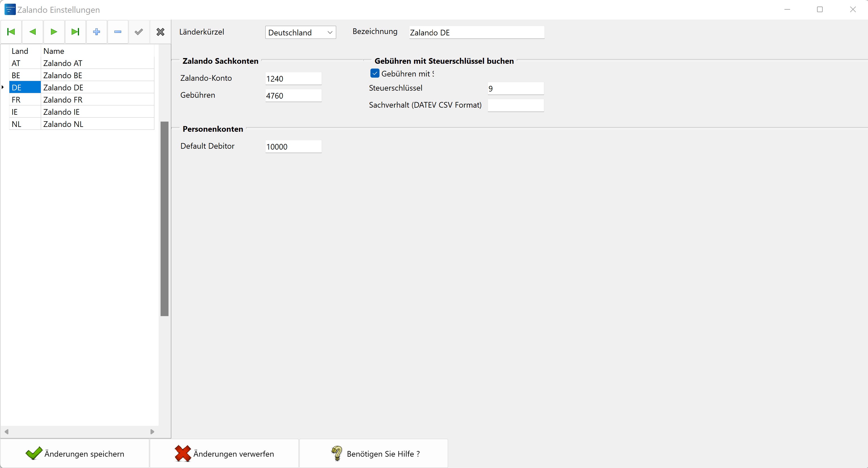Click the Steuerschlüssel field with 9
Viewport: 868px width, 468px height.
515,88
